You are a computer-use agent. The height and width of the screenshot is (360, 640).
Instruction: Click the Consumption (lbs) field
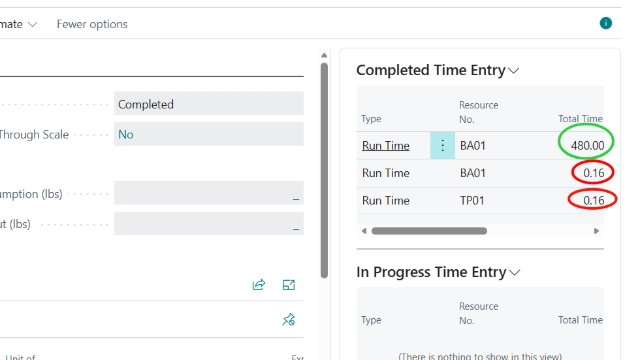pos(209,193)
